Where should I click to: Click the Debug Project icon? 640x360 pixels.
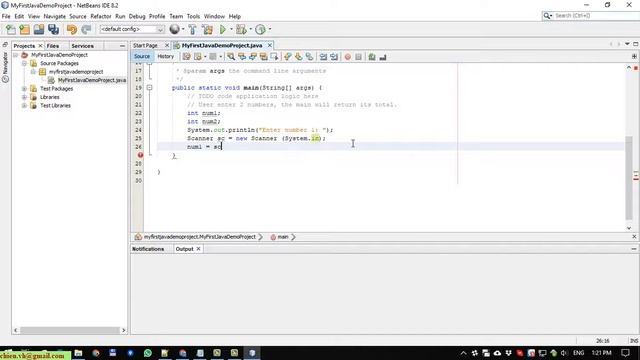(241, 29)
